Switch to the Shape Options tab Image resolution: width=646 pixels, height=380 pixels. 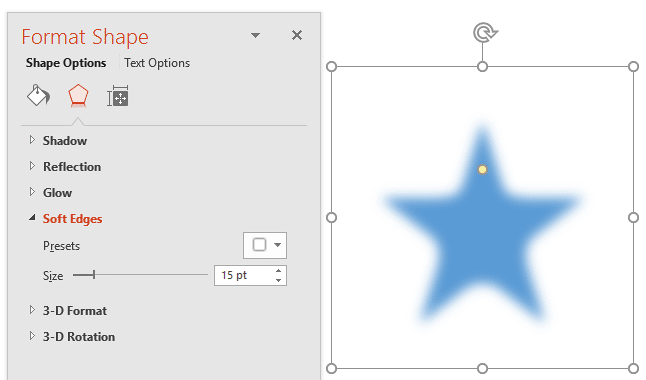point(66,63)
